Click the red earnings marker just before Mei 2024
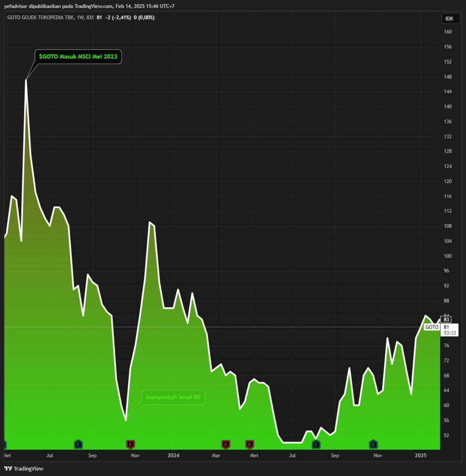466x476 pixels. click(249, 444)
